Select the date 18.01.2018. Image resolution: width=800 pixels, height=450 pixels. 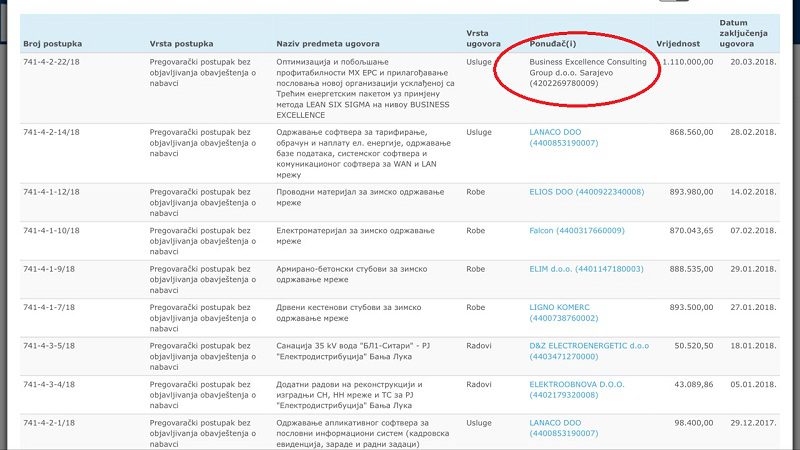753,346
